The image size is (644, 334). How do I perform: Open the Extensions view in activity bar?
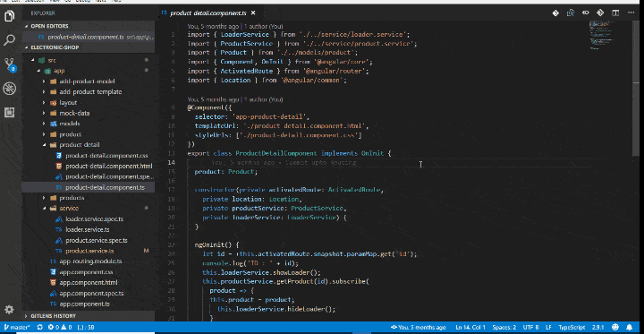9,112
